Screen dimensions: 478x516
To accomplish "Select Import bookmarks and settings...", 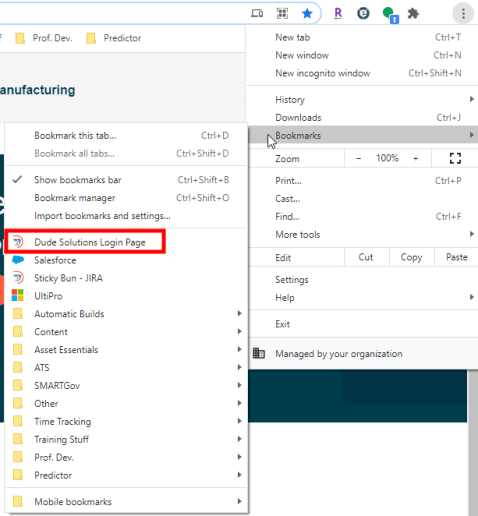I will (126, 216).
